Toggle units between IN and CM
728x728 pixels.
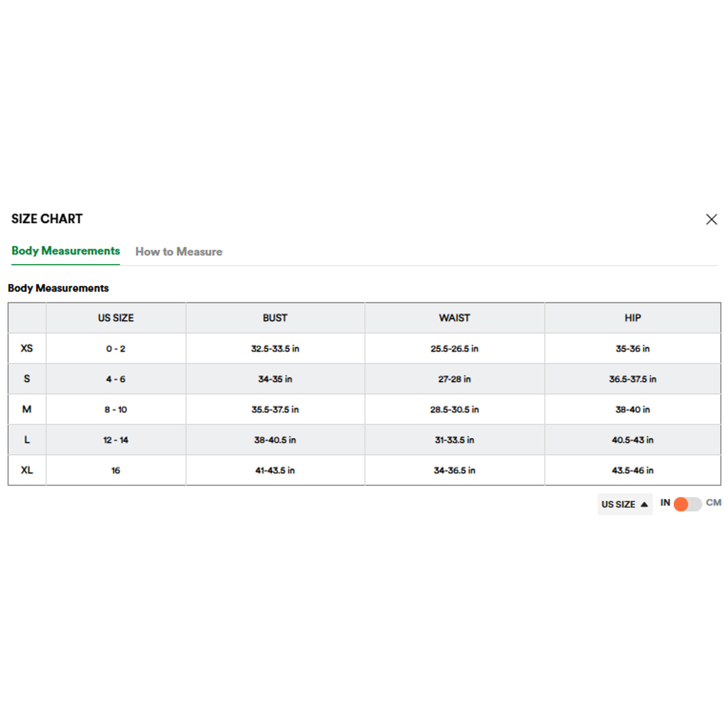click(687, 504)
